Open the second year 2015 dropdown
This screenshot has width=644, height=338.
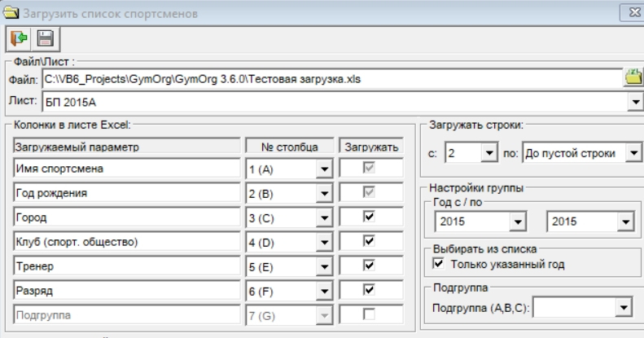[624, 222]
